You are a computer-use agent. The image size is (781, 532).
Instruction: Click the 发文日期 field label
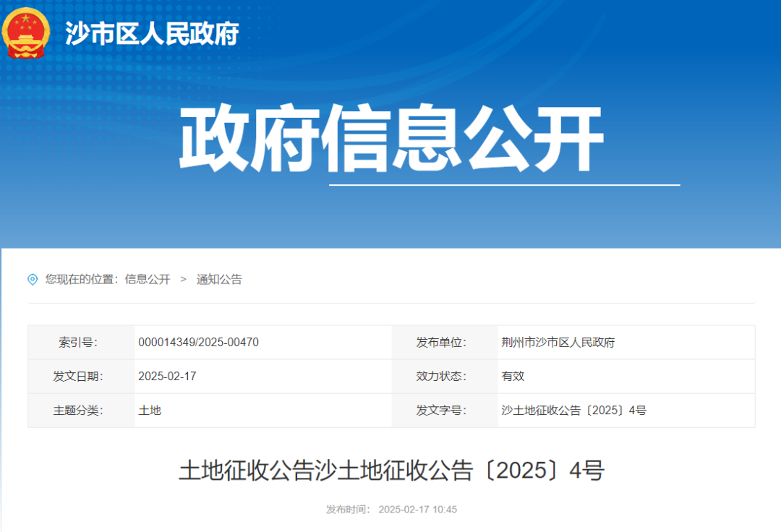[x=78, y=377]
